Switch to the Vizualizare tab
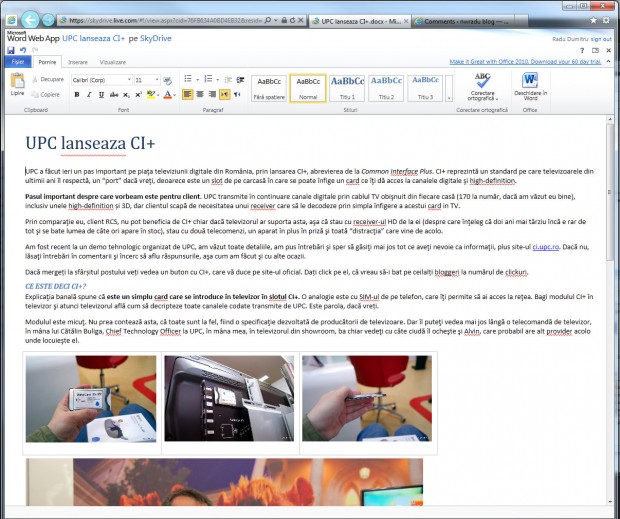 point(113,62)
